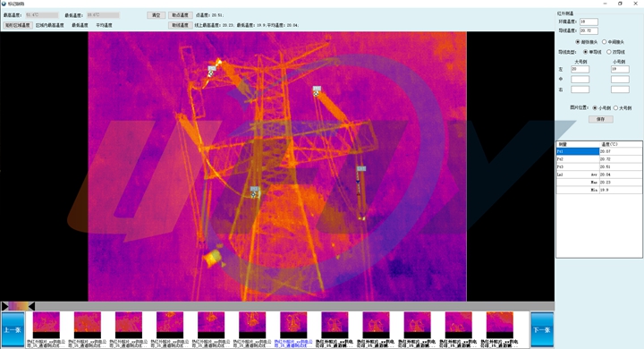The image size is (644, 349).
Task: Select the 中间接头 radio option
Action: 604,42
